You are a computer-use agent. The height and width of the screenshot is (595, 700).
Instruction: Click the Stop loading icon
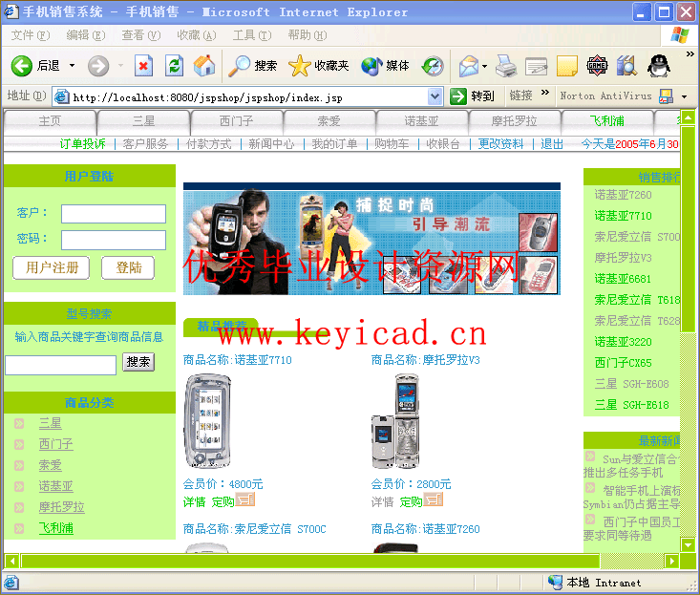[143, 66]
